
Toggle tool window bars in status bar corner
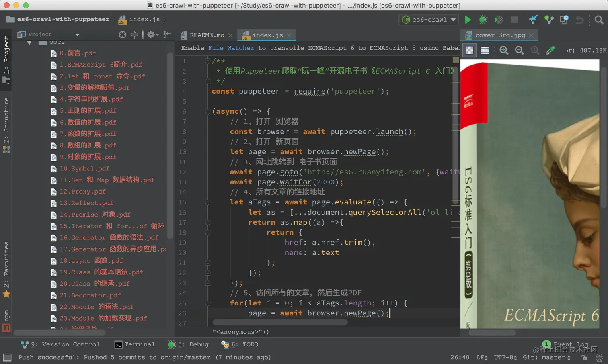point(7,357)
